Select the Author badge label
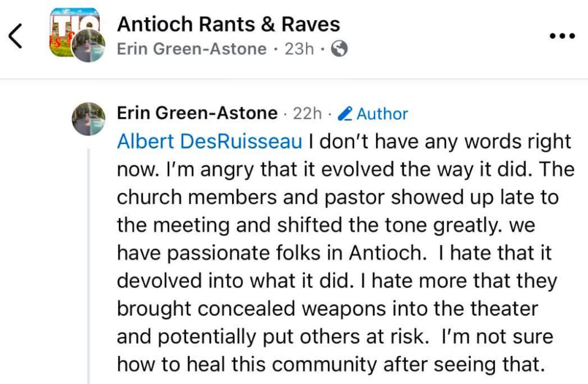This screenshot has height=384, width=588. pyautogui.click(x=382, y=114)
